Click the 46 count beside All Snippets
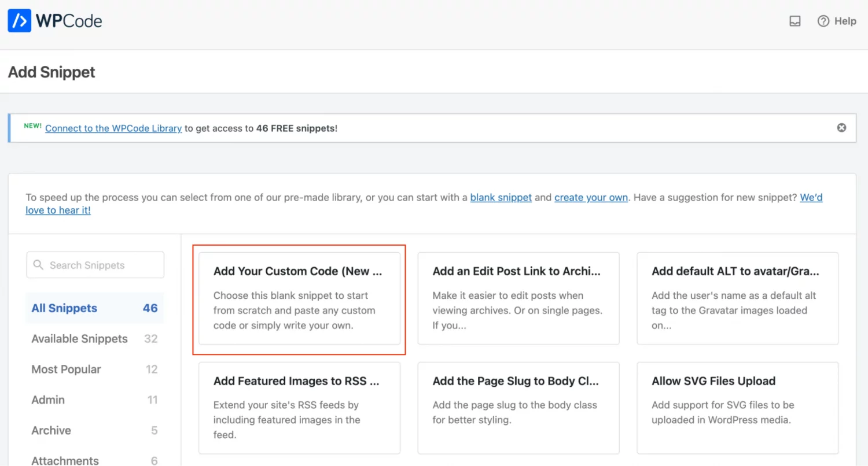 [150, 308]
